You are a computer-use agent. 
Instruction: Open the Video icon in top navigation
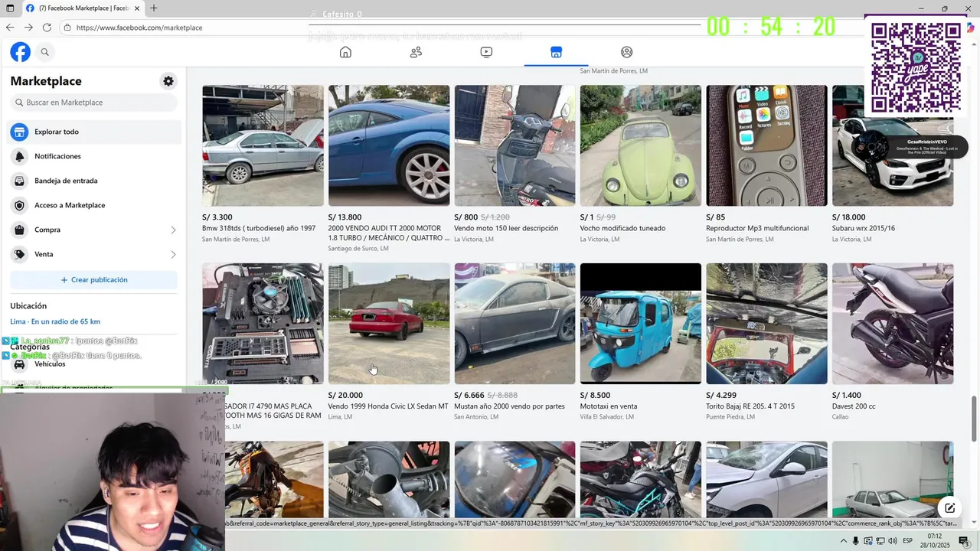pyautogui.click(x=486, y=52)
